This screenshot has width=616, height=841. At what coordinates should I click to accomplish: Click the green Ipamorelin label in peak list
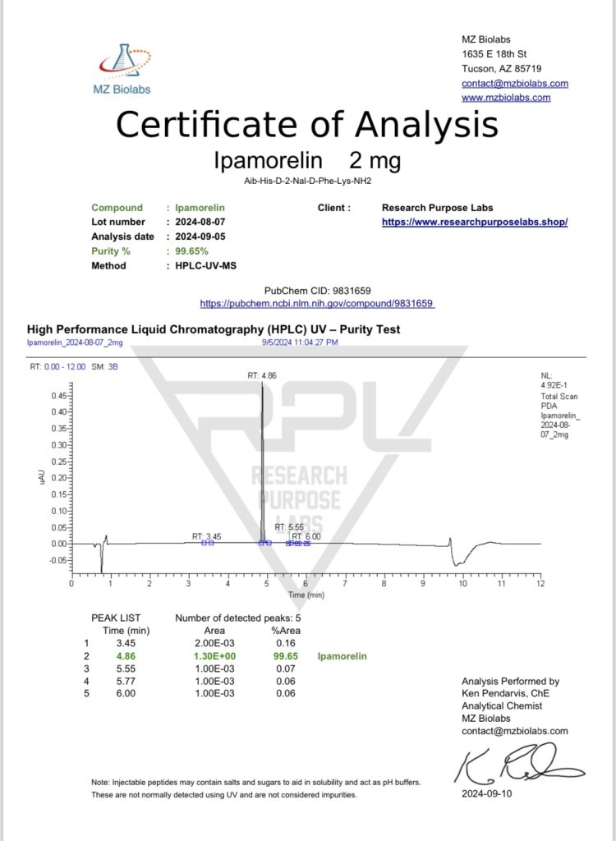(342, 656)
